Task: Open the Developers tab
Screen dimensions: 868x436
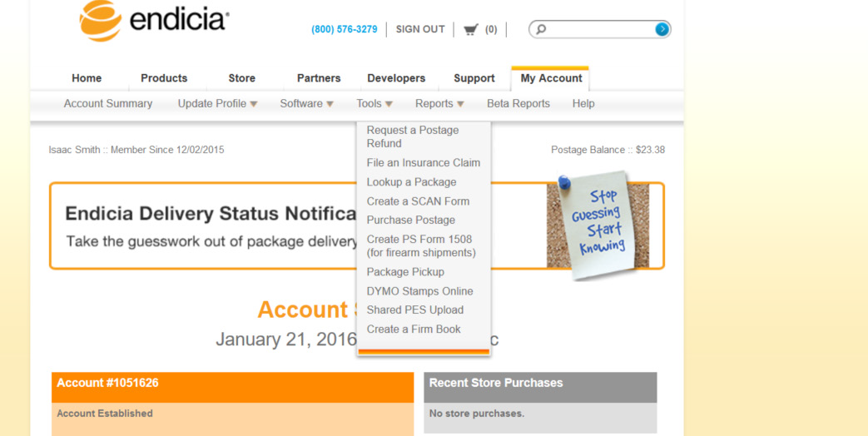Action: coord(396,78)
